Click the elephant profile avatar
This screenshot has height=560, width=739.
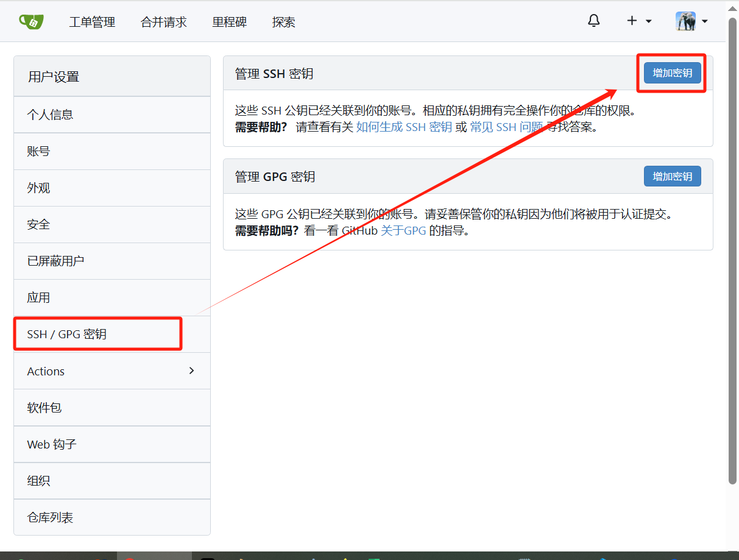coord(687,20)
